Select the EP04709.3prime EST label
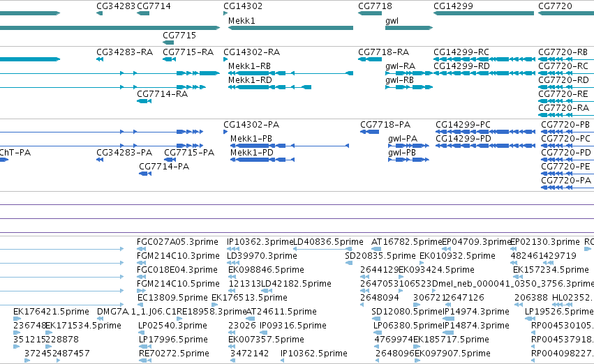Viewport: 594px width, 364px height. [477, 242]
